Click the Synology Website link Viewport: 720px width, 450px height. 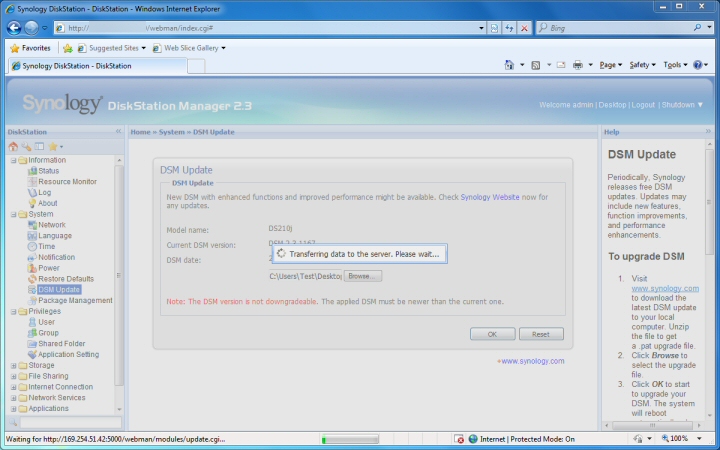(x=489, y=197)
